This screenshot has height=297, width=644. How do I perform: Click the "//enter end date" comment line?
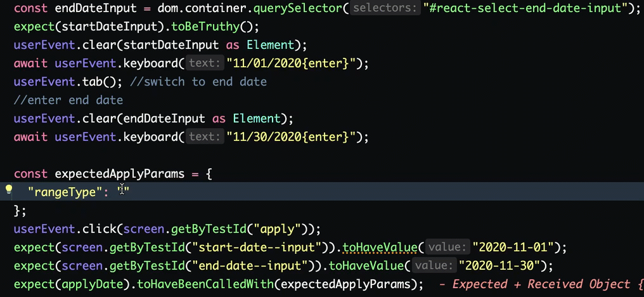68,100
